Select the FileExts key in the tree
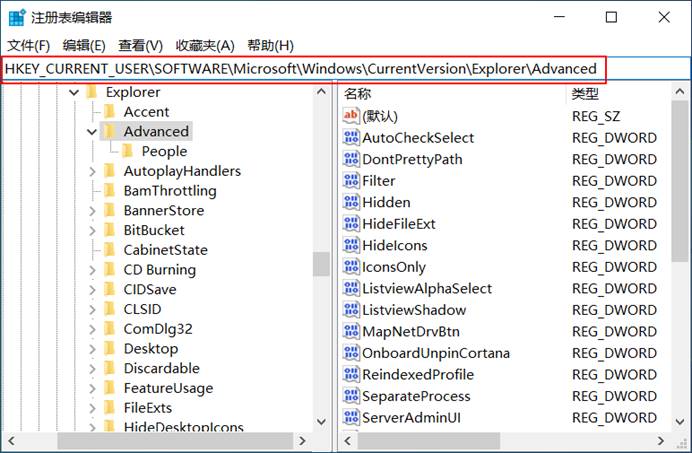692x453 pixels. click(147, 408)
